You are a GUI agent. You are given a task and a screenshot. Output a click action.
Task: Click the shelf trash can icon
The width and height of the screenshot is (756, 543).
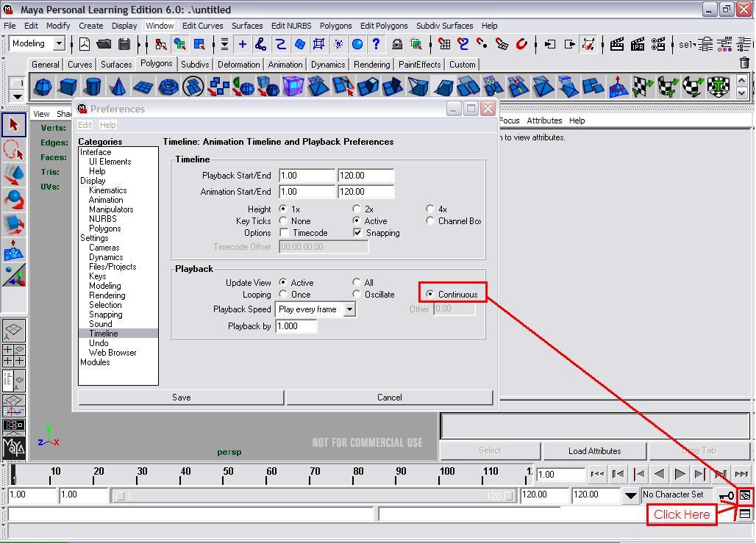click(x=744, y=62)
